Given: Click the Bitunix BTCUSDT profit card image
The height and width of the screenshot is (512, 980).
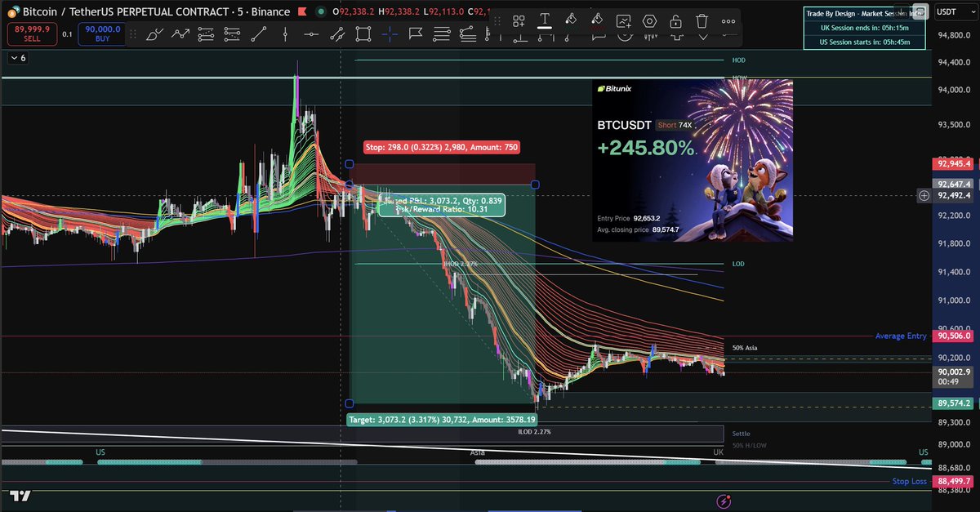Looking at the screenshot, I should click(693, 160).
